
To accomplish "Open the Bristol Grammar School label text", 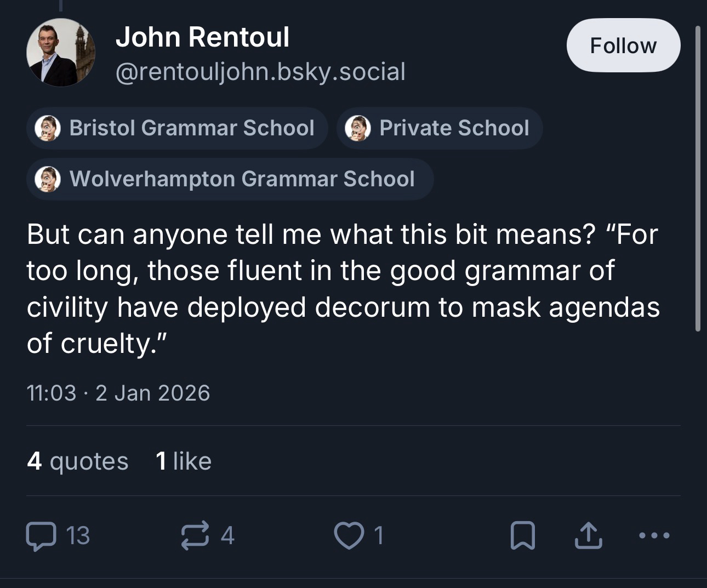I will (192, 128).
